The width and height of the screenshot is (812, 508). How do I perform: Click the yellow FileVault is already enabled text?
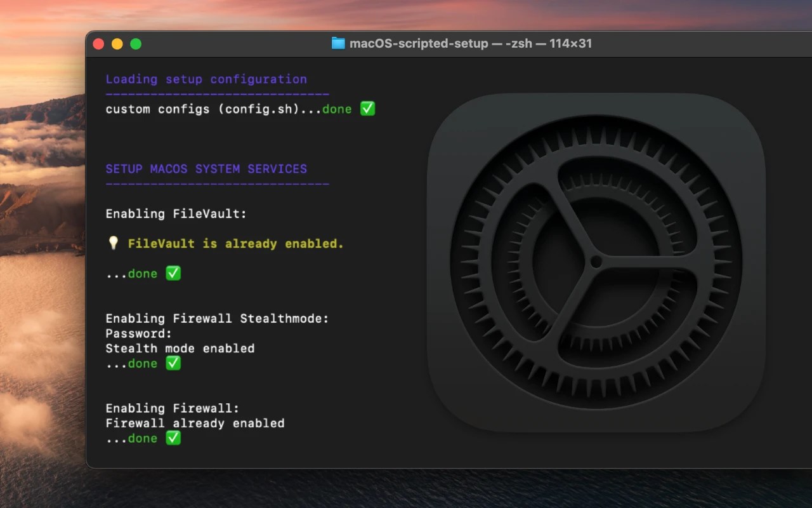point(235,244)
